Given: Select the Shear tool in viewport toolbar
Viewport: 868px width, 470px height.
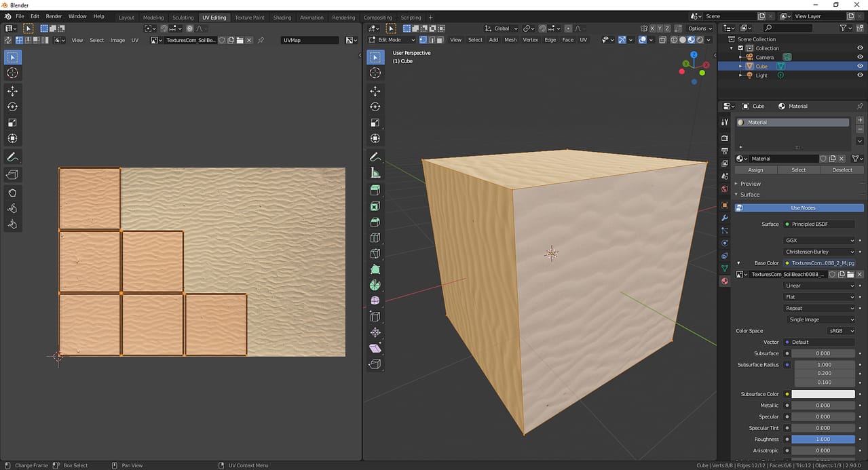Looking at the screenshot, I should 375,348.
